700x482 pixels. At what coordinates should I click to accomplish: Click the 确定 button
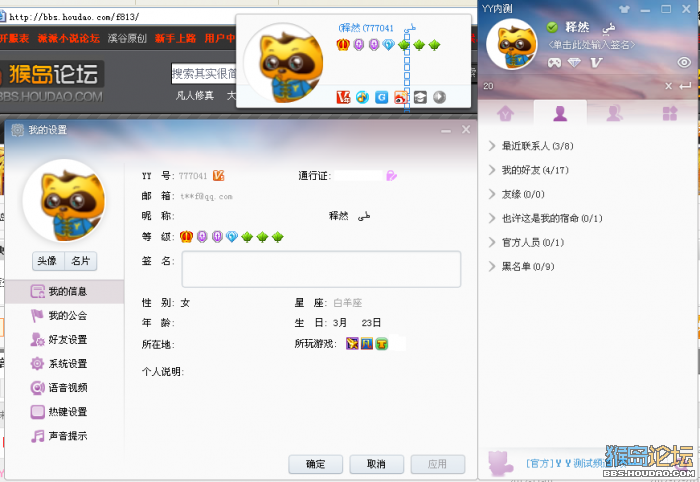coord(315,465)
